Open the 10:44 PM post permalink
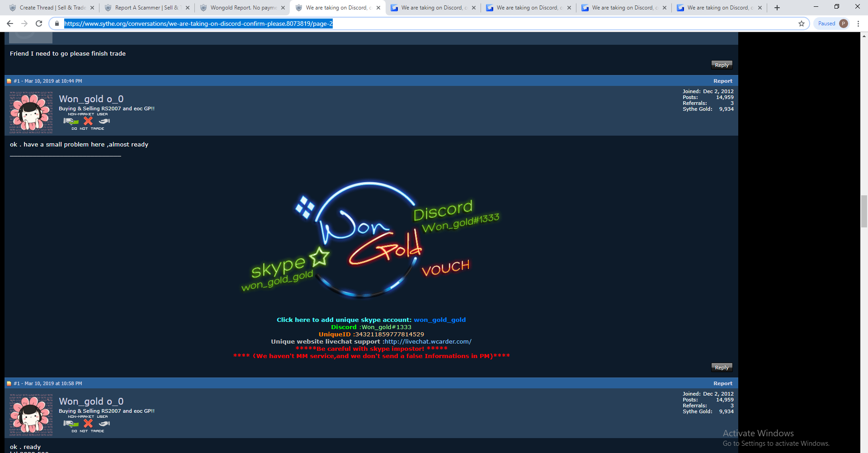 (x=17, y=81)
